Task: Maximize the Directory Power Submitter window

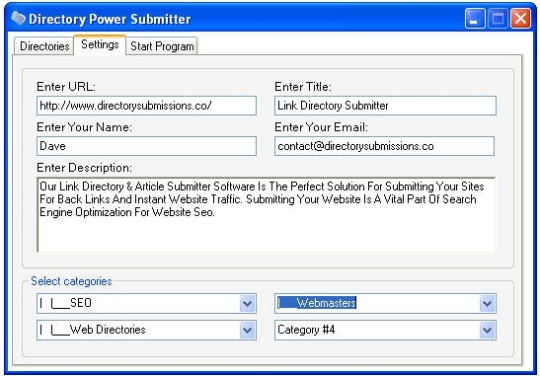Action: tap(498, 19)
